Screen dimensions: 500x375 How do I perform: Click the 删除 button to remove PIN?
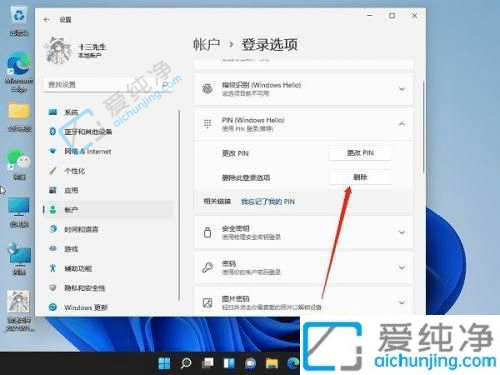click(x=360, y=177)
